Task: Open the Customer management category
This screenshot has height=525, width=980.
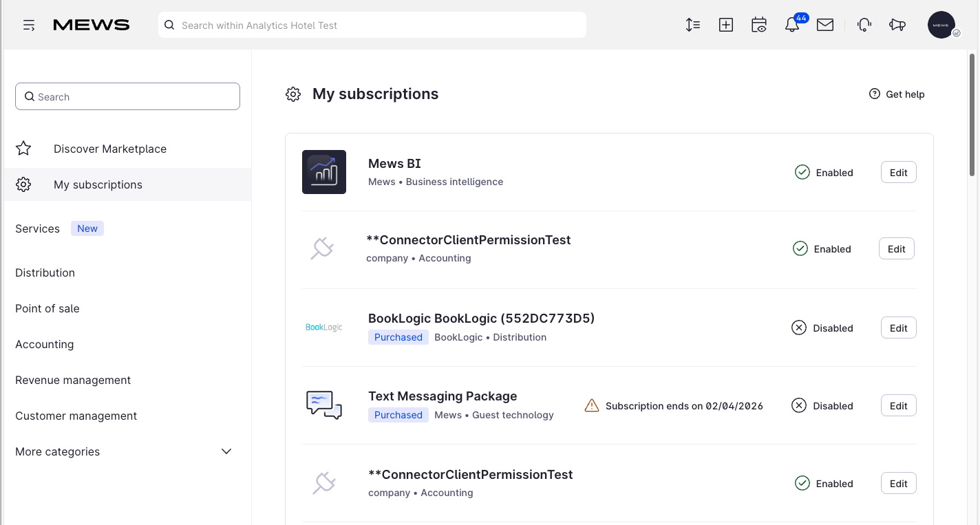Action: pos(76,416)
